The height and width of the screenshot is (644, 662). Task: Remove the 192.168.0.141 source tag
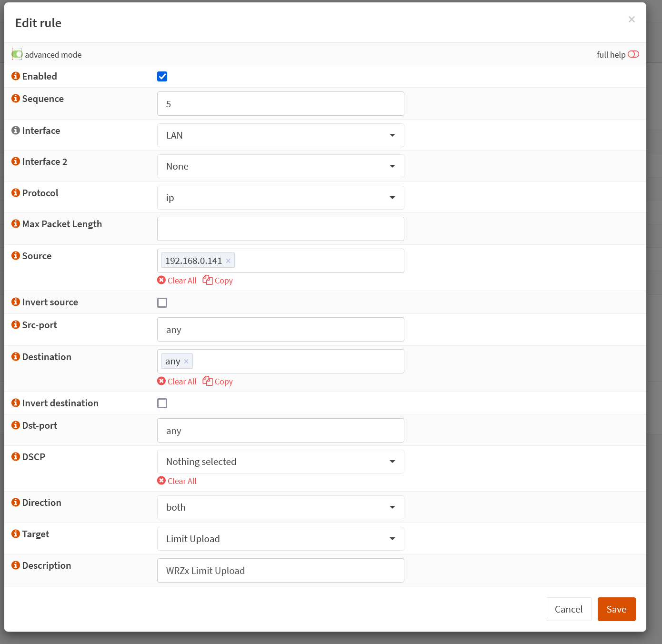tap(228, 261)
